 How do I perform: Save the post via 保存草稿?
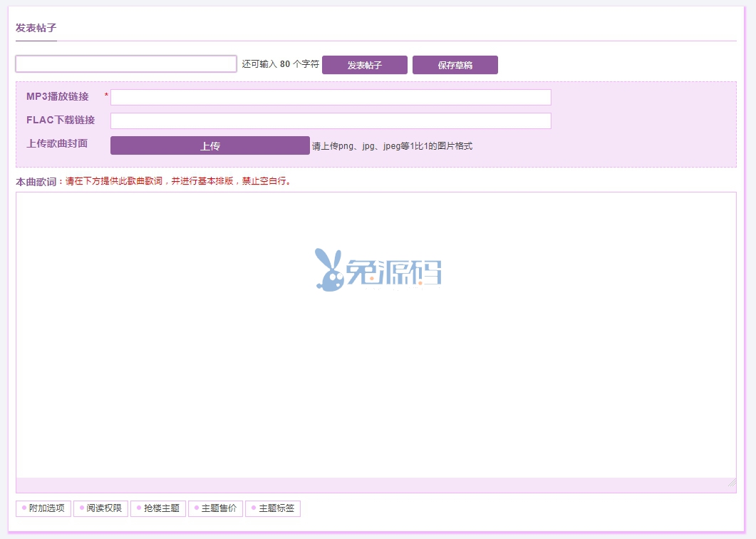coord(455,65)
